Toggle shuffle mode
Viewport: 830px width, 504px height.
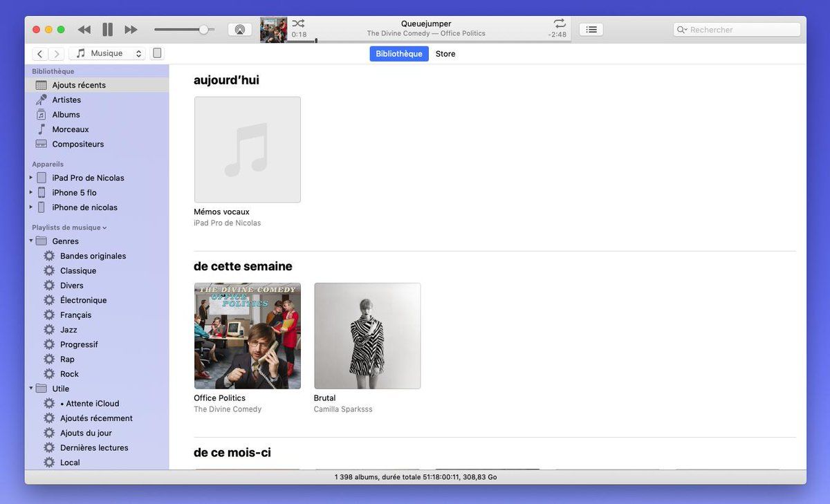click(x=298, y=24)
